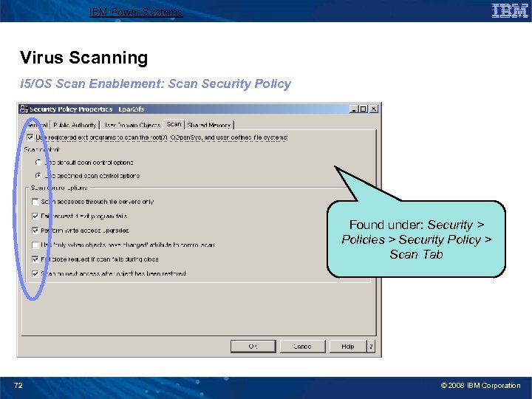The width and height of the screenshot is (532, 399).
Task: Click the Help button
Action: [x=348, y=347]
